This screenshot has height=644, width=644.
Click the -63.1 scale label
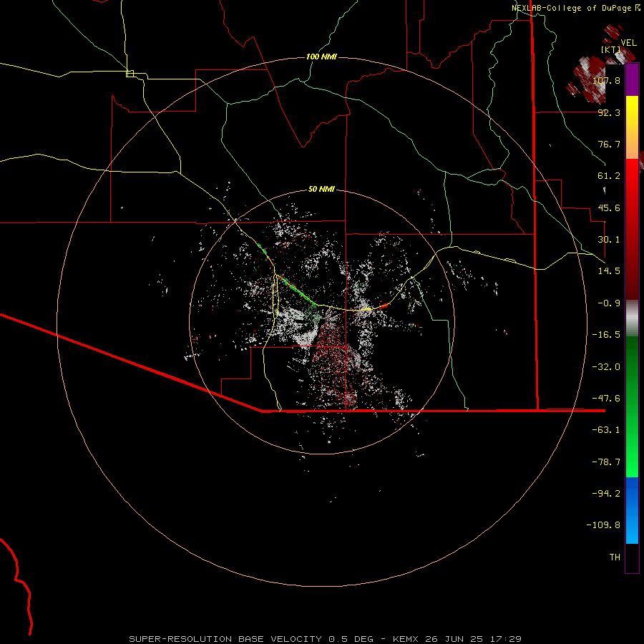click(x=606, y=430)
